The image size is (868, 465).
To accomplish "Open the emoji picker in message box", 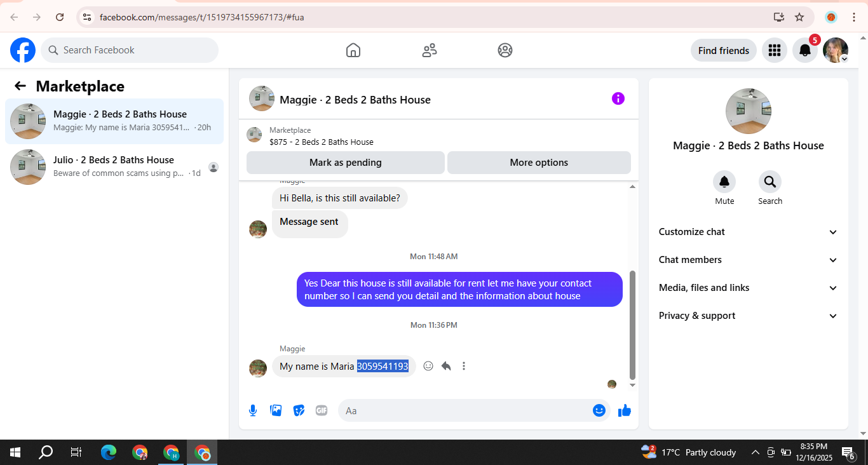I will point(599,410).
